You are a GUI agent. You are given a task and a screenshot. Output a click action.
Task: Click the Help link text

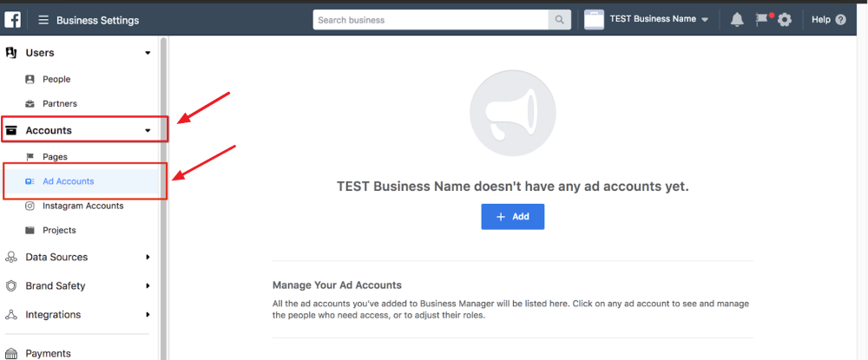[821, 20]
